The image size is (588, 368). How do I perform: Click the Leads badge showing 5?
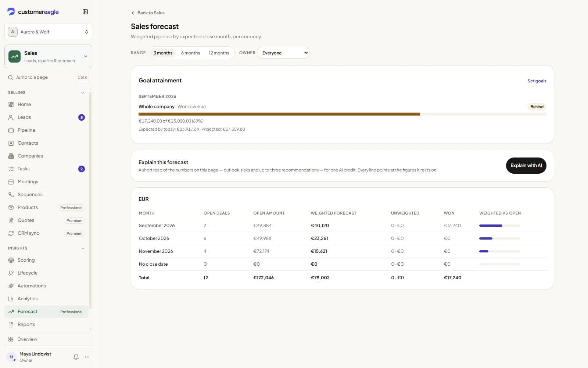coord(82,117)
